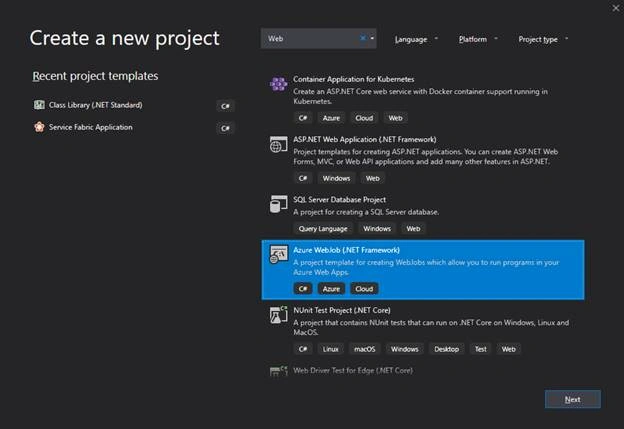Click the Recent project templates heading

[95, 76]
